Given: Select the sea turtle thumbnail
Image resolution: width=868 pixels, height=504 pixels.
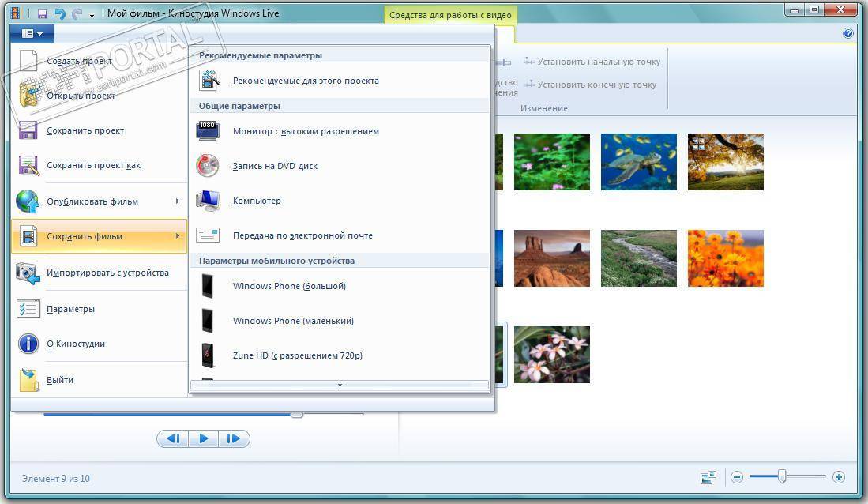Looking at the screenshot, I should pyautogui.click(x=639, y=162).
